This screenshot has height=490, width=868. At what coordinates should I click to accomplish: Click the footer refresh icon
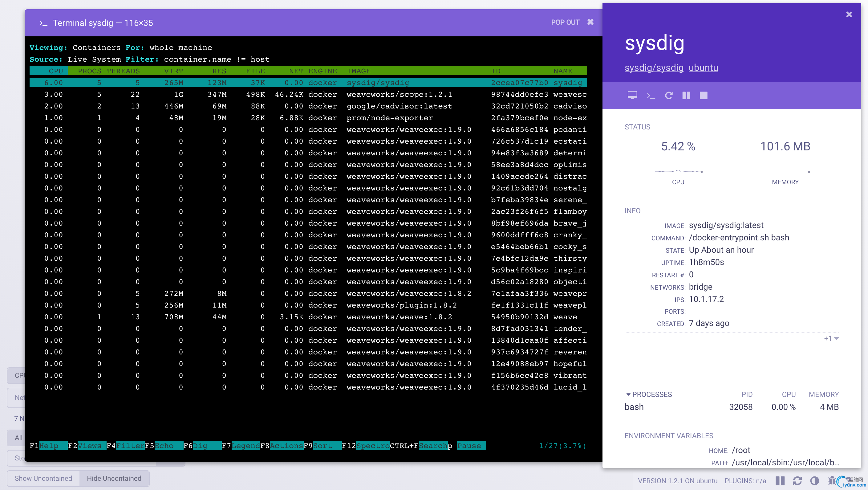797,480
